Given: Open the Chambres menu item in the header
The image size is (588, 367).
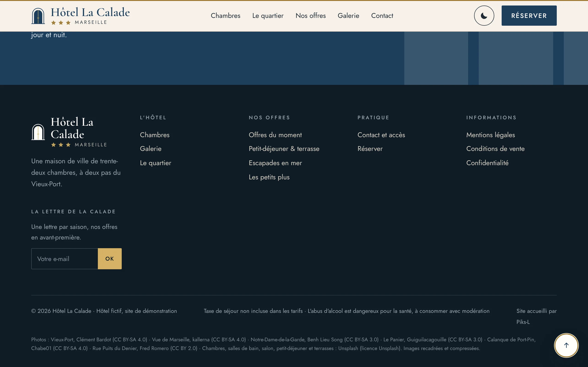Looking at the screenshot, I should (226, 16).
